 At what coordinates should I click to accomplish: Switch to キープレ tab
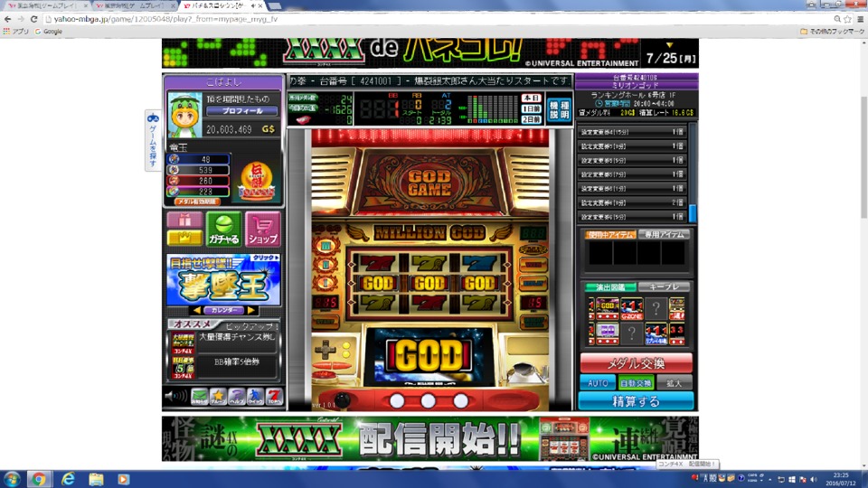point(664,287)
